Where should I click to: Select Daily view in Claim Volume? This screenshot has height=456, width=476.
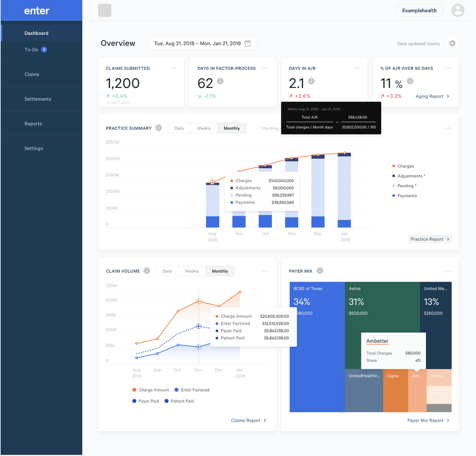pos(167,271)
